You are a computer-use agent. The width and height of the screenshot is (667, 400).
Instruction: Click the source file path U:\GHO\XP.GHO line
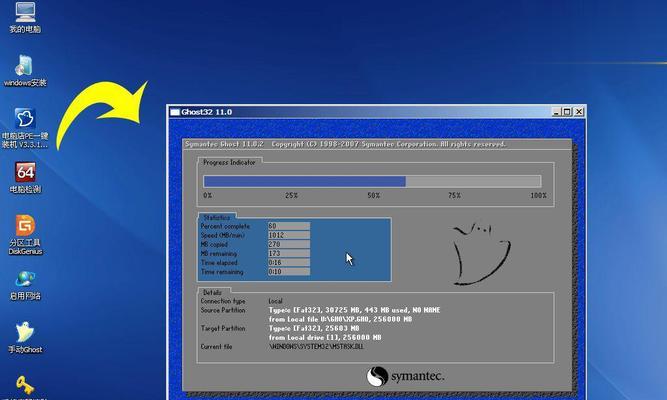(340, 319)
